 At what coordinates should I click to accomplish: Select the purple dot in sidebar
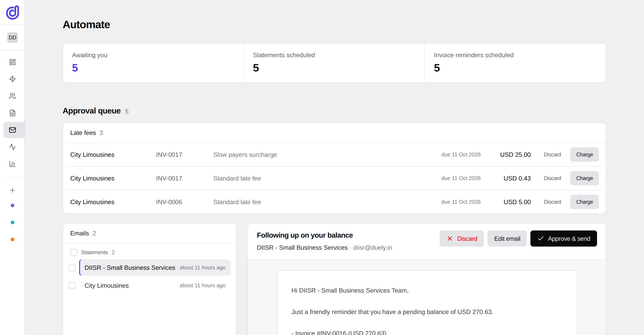point(13,206)
